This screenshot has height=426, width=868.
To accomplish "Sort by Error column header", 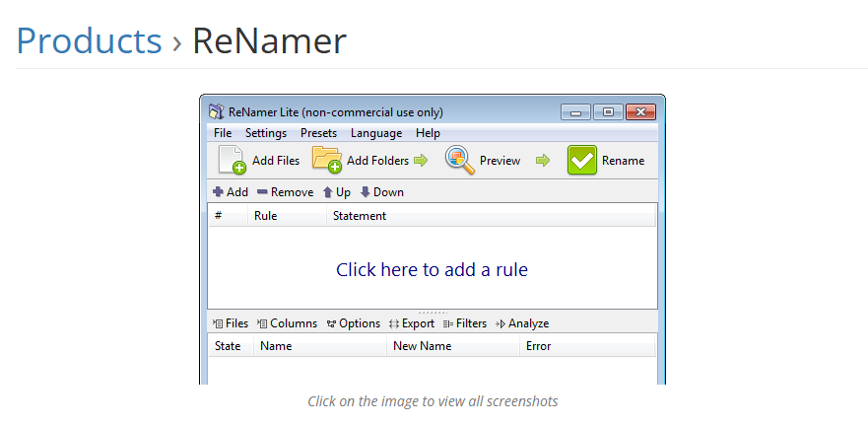I will pos(587,346).
